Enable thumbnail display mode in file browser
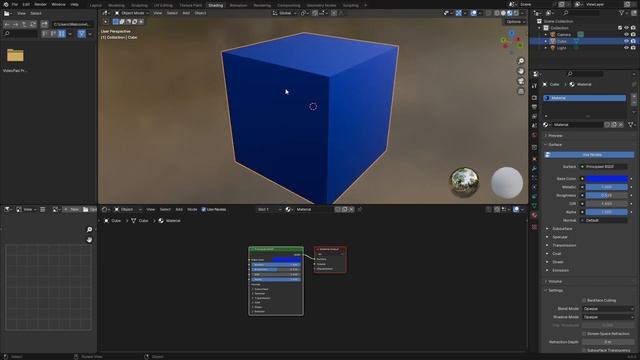Image resolution: width=640 pixels, height=360 pixels. click(x=62, y=33)
